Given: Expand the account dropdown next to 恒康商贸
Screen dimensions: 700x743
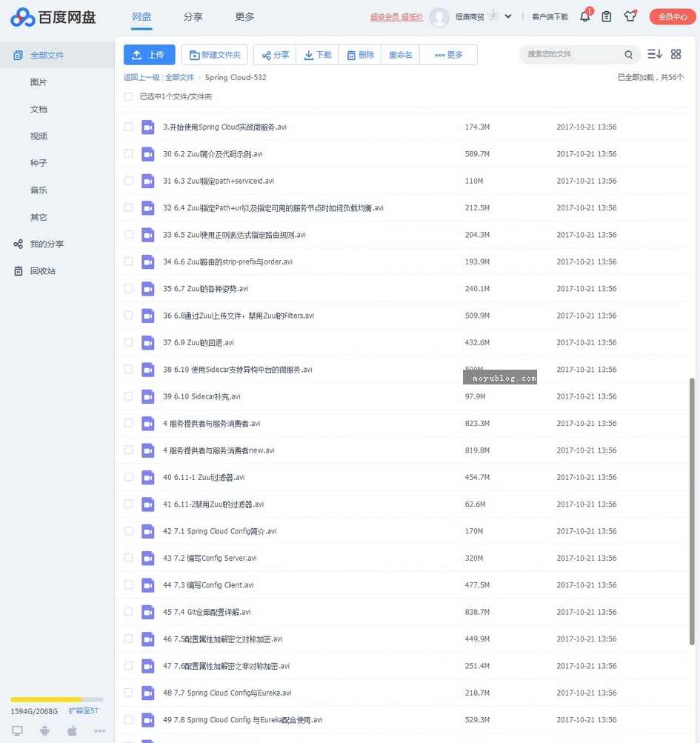Looking at the screenshot, I should click(508, 16).
